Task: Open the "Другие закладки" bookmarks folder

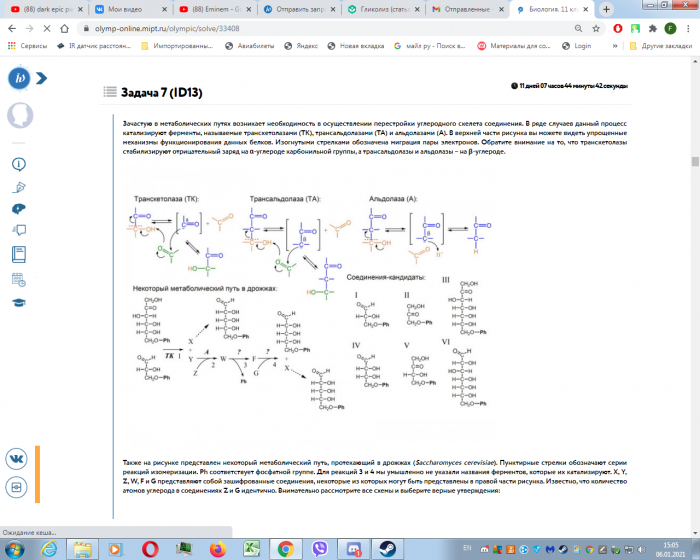Action: pyautogui.click(x=661, y=45)
